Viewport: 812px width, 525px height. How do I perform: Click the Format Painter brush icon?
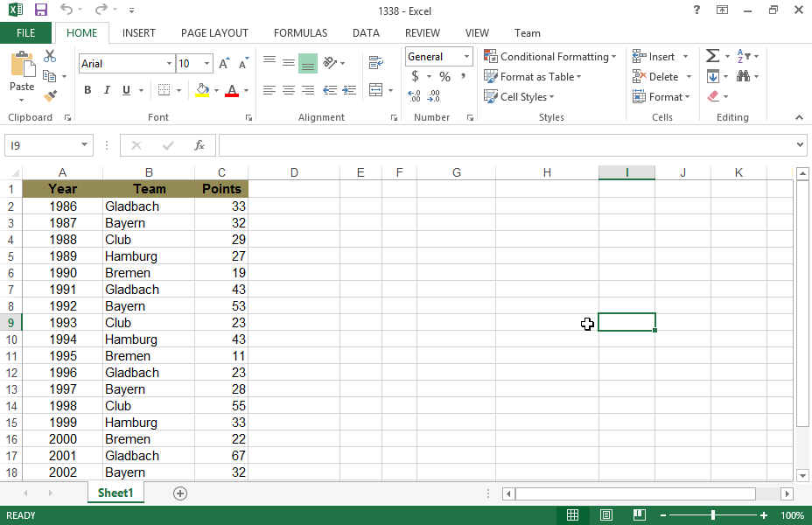pos(50,96)
